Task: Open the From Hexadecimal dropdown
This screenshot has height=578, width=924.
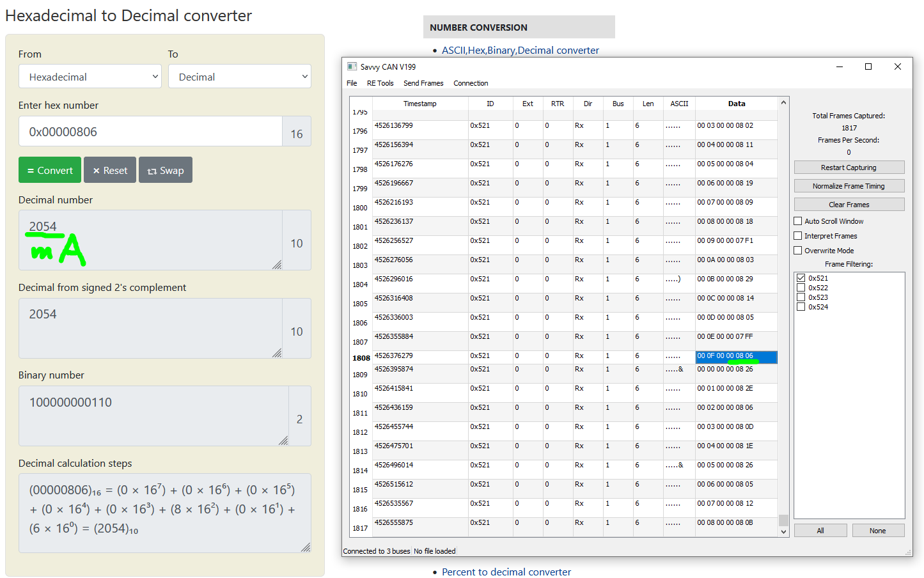Action: [90, 77]
